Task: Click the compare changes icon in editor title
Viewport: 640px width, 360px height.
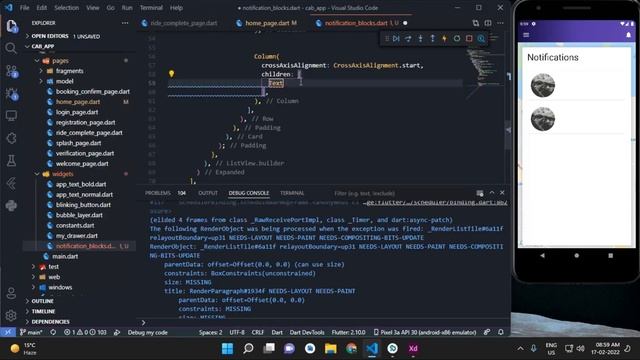Action: 476,23
